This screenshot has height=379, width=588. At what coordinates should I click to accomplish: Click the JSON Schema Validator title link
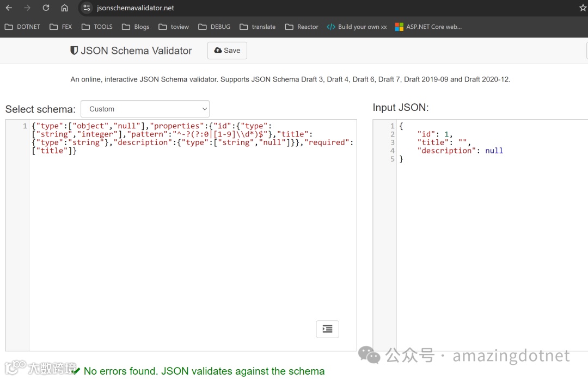[x=136, y=51]
